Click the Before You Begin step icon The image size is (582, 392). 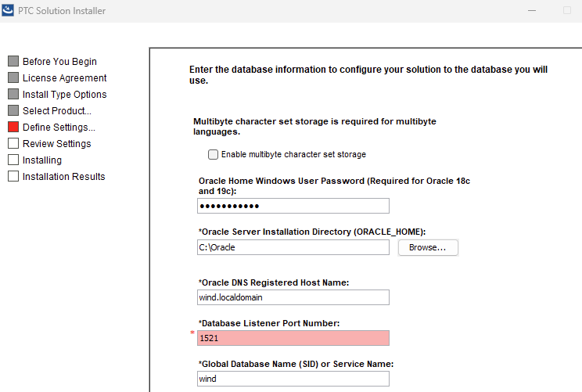tap(13, 61)
